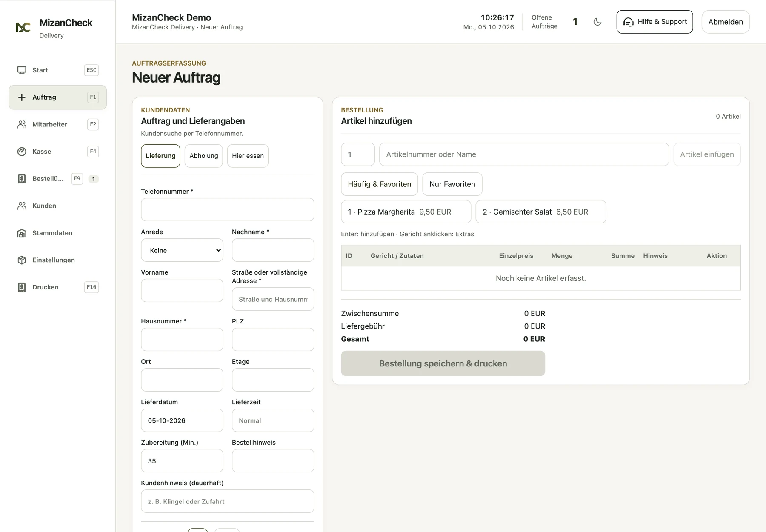This screenshot has height=532, width=766.
Task: Click the headset icon in Hilfe & Support
Action: pos(628,22)
